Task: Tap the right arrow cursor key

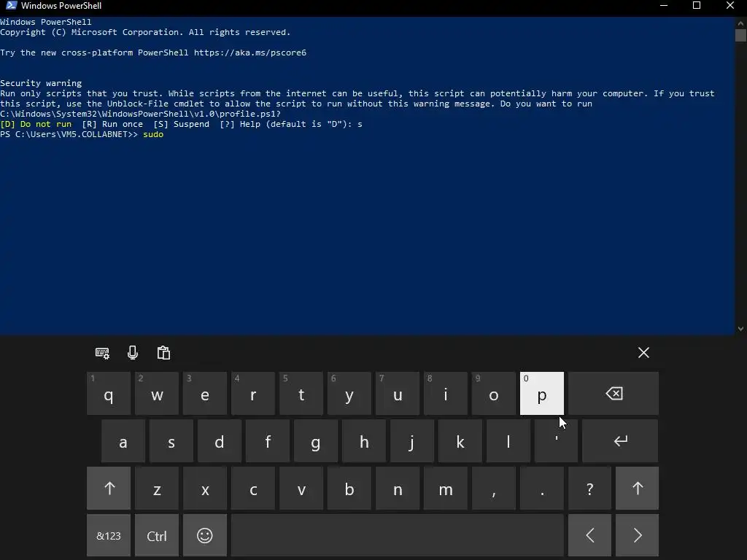Action: click(x=638, y=535)
